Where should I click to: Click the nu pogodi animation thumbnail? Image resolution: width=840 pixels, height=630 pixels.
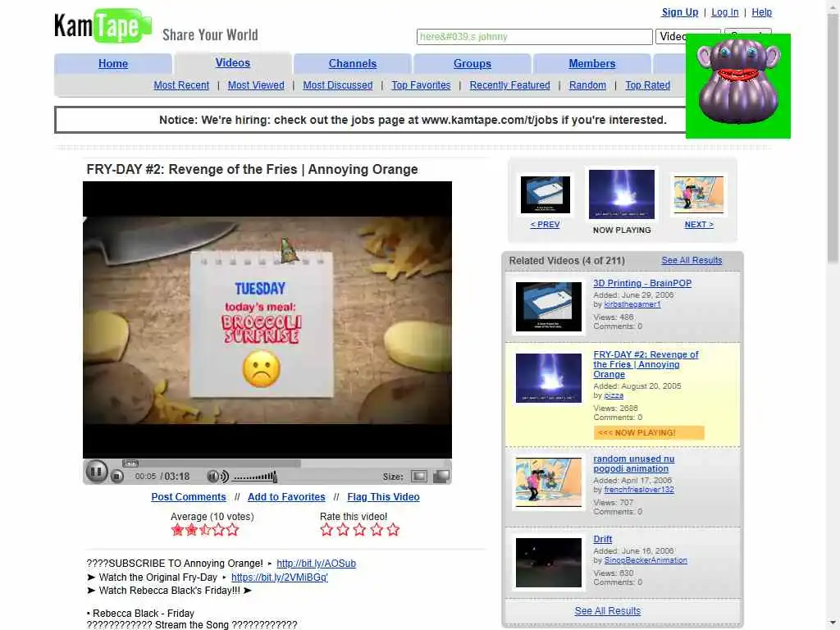coord(549,482)
